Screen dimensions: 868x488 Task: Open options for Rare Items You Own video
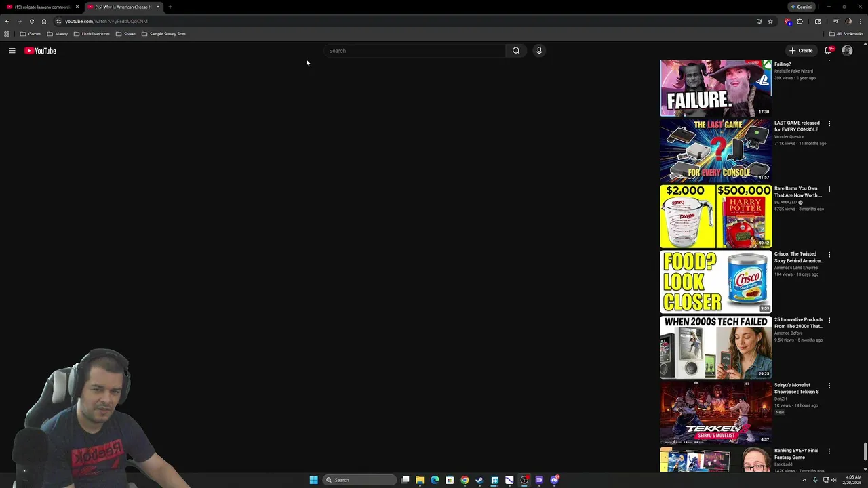pos(829,189)
